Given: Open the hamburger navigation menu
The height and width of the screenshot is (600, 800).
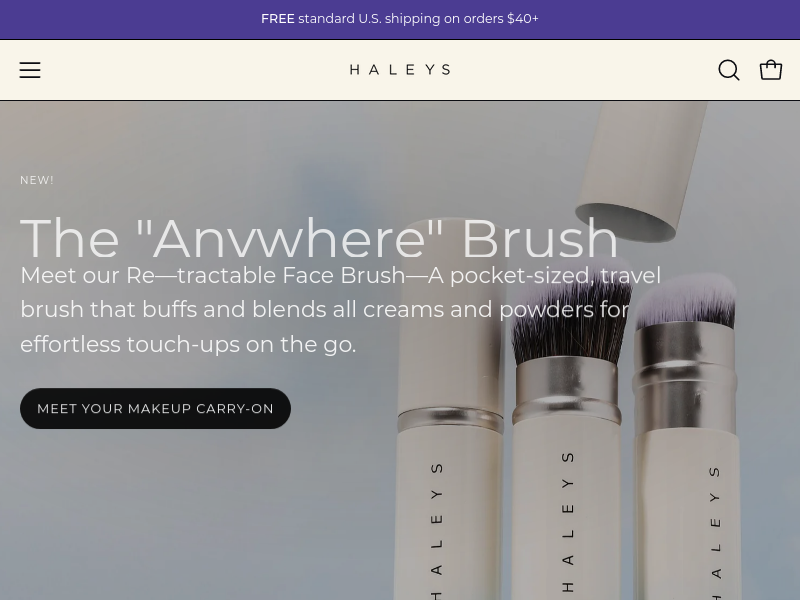Looking at the screenshot, I should point(30,70).
